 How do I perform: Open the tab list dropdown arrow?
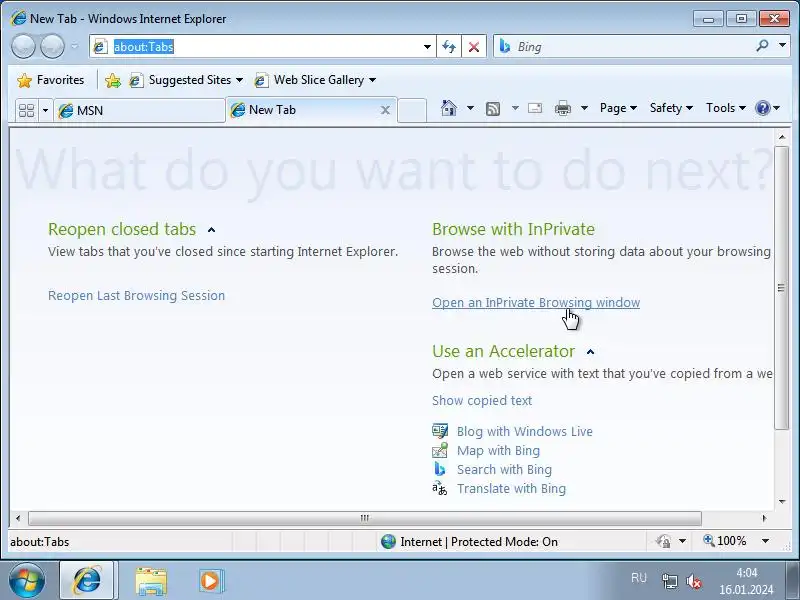45,110
